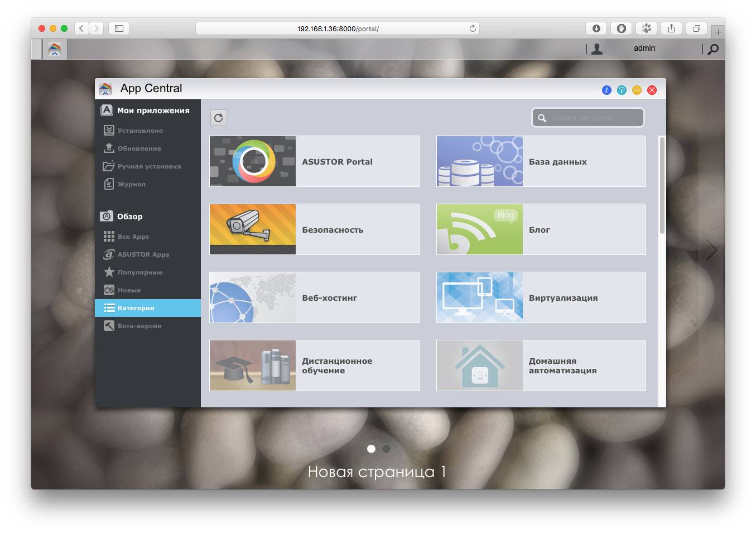Open the Блог category icon
The image size is (756, 534).
(480, 229)
